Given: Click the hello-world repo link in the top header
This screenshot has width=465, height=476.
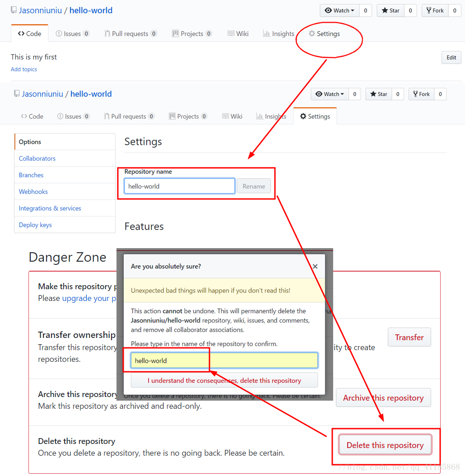Looking at the screenshot, I should 91,10.
